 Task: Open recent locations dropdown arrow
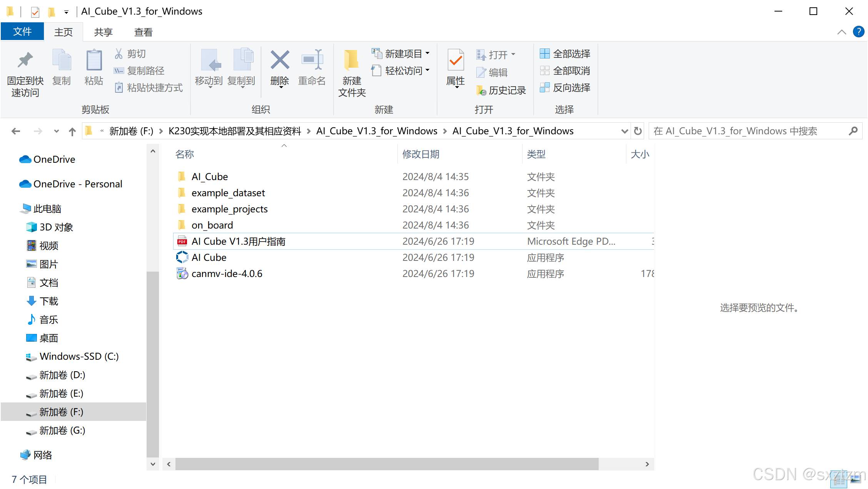pyautogui.click(x=57, y=131)
